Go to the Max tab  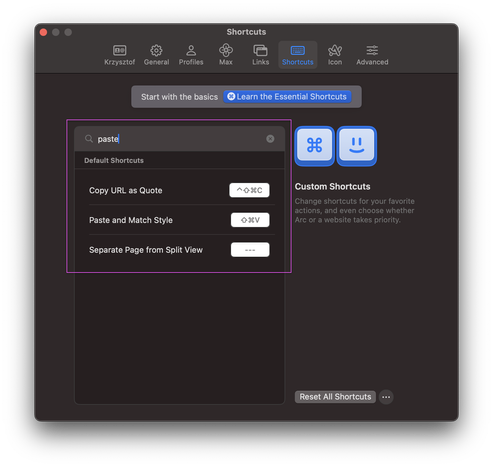(x=226, y=55)
